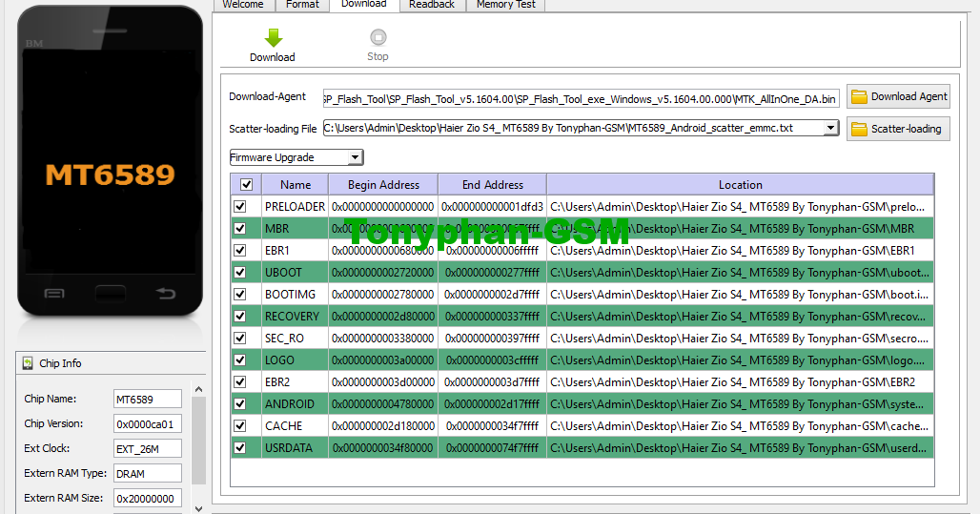This screenshot has width=980, height=514.
Task: Browse for a Download Agent file
Action: [898, 96]
